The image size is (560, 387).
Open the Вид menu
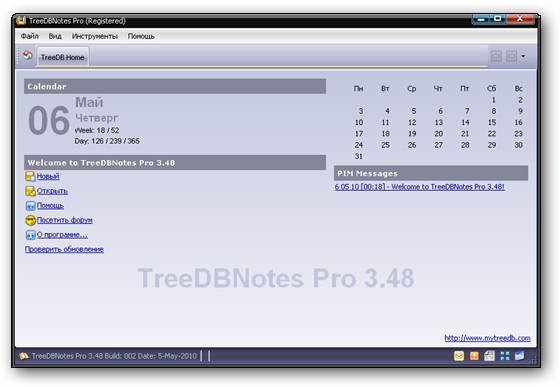(55, 36)
